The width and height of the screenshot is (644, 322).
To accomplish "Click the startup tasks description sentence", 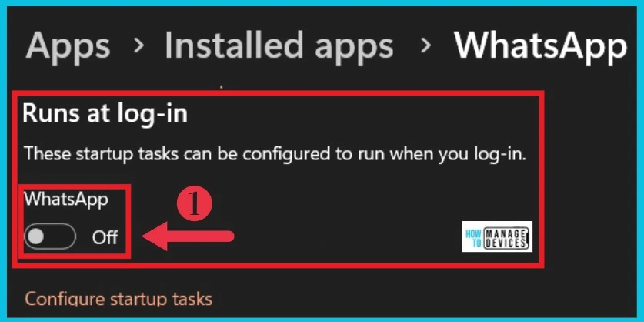I will (x=275, y=155).
